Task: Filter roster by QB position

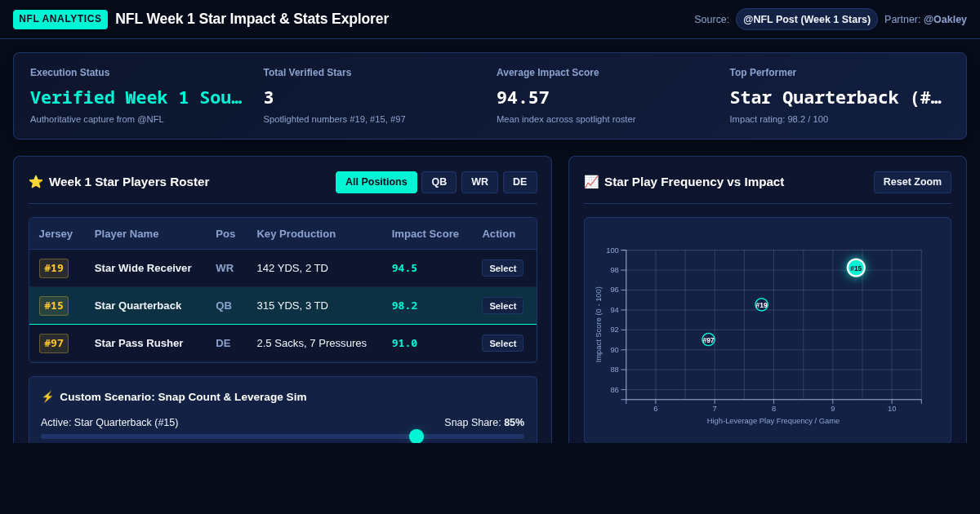Action: pos(439,182)
